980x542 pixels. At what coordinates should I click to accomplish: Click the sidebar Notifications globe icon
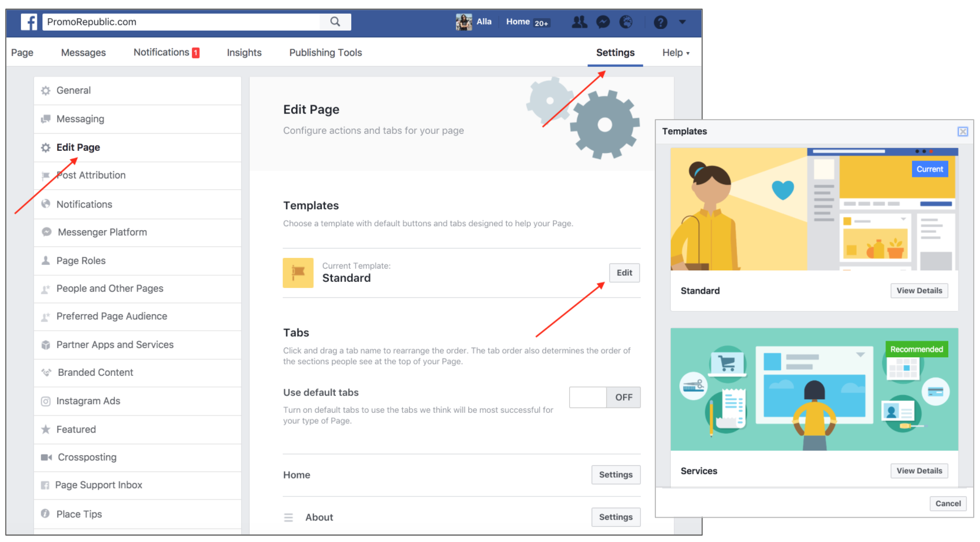[46, 204]
